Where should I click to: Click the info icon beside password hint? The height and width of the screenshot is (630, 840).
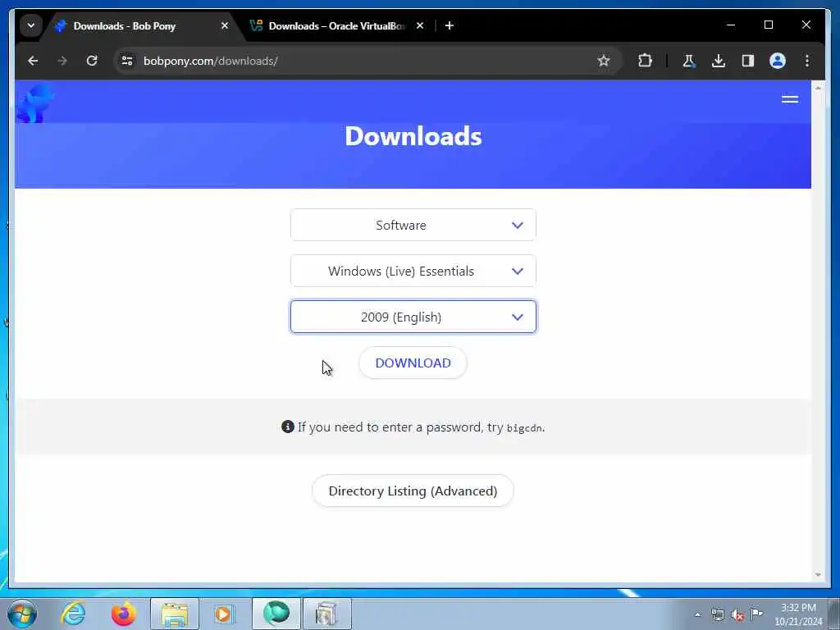(x=288, y=427)
